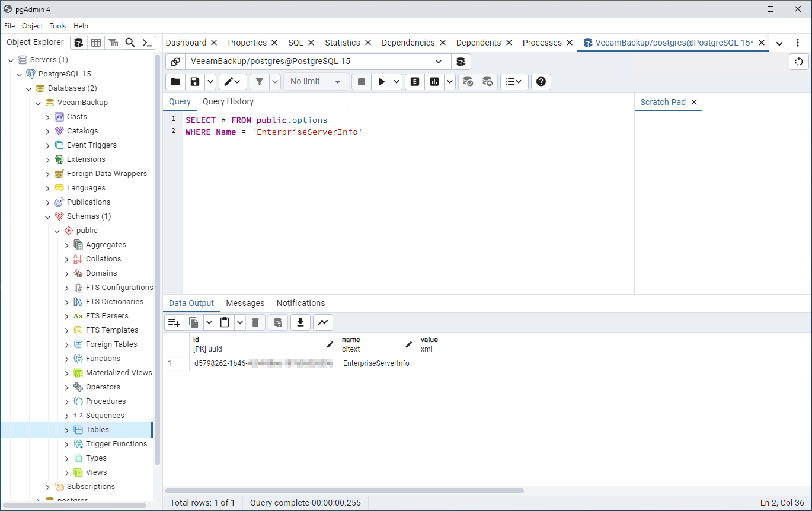812x511 pixels.
Task: Click the connection status icon
Action: tap(175, 62)
